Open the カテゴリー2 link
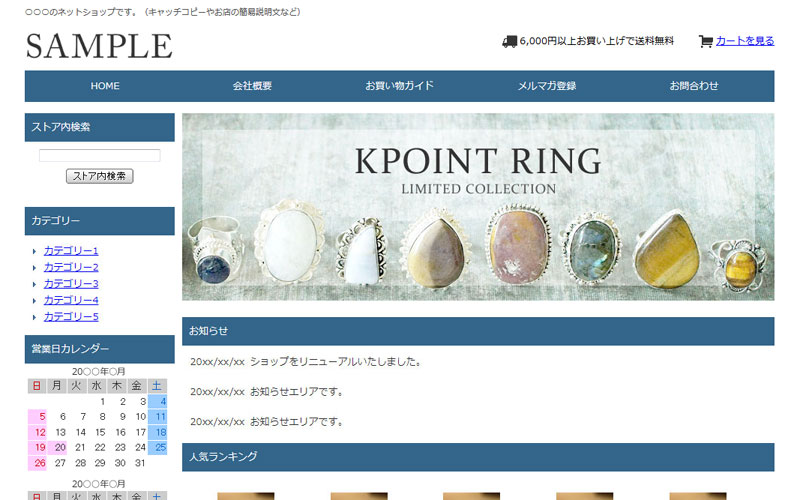Image resolution: width=800 pixels, height=500 pixels. [71, 267]
